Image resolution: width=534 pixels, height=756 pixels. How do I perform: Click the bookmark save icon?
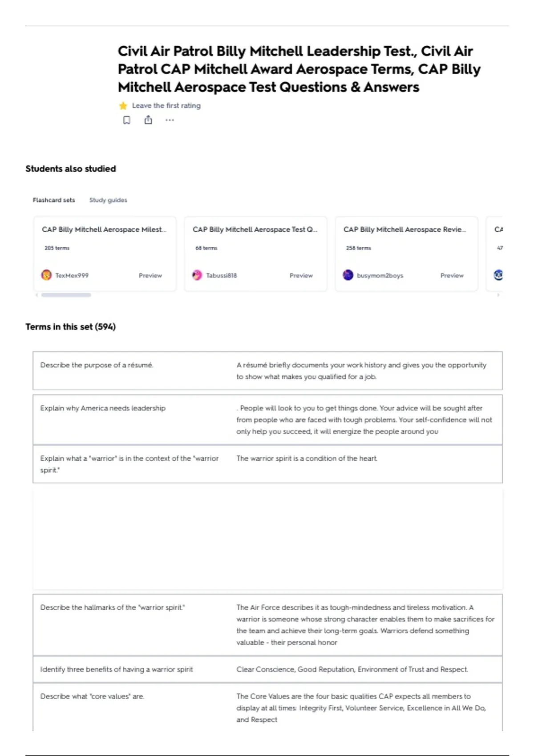(127, 120)
